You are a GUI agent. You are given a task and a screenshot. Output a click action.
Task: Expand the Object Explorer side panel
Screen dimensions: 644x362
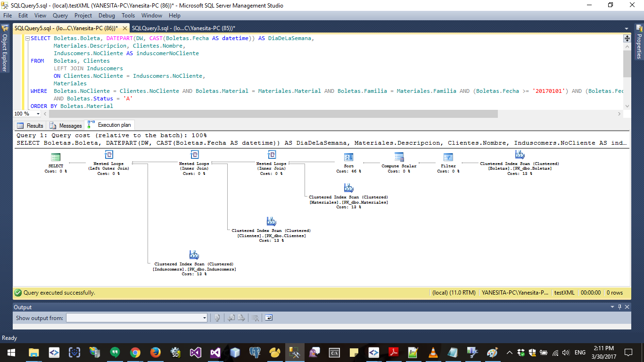(5, 49)
